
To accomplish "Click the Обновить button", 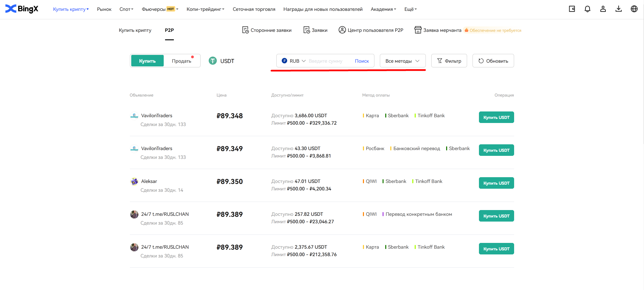I will pyautogui.click(x=493, y=61).
